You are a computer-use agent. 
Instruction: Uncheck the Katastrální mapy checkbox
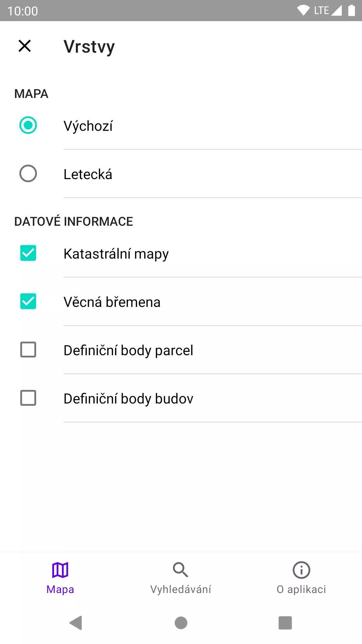[28, 253]
